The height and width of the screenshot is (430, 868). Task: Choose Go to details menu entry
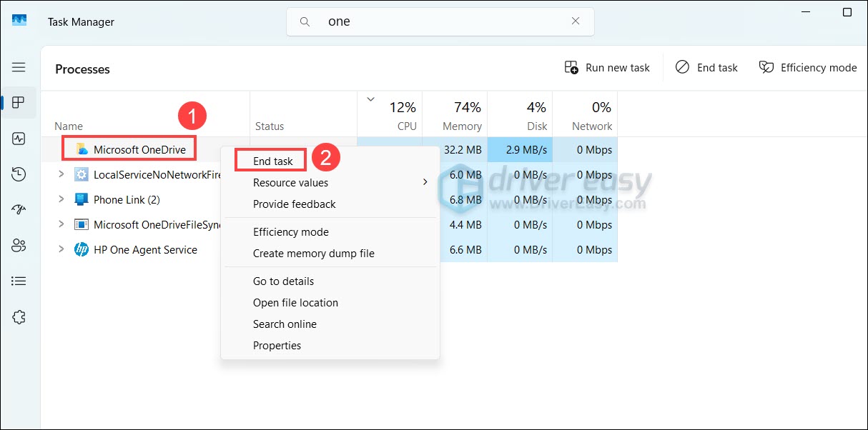(x=330, y=281)
